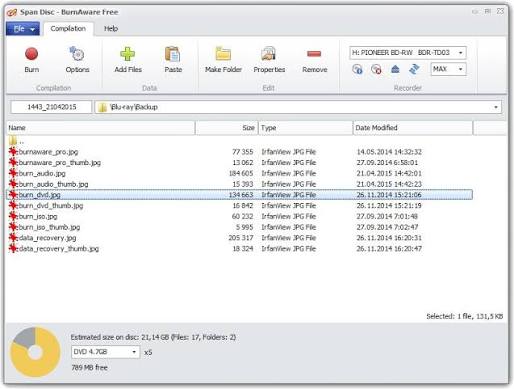Switch to the Compilation tab

pos(68,29)
